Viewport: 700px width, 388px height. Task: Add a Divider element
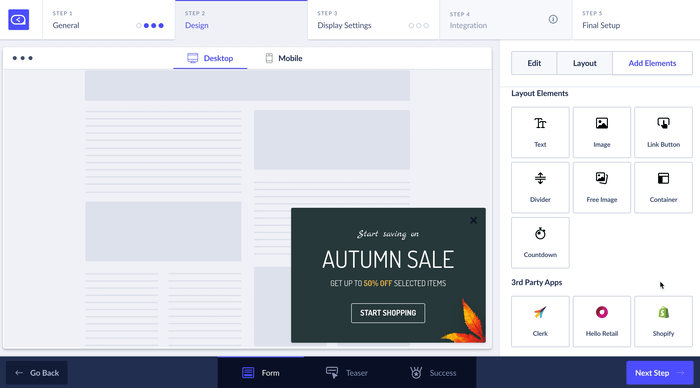point(540,188)
